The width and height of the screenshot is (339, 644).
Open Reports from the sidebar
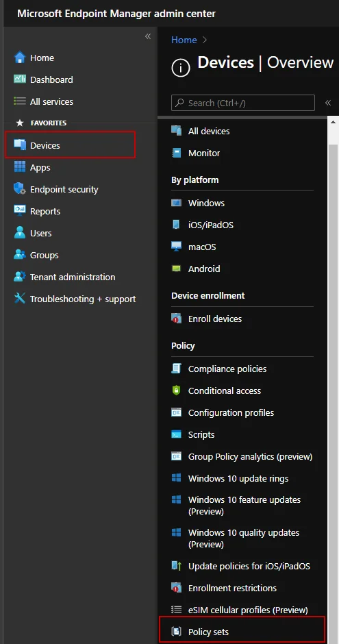pos(45,211)
